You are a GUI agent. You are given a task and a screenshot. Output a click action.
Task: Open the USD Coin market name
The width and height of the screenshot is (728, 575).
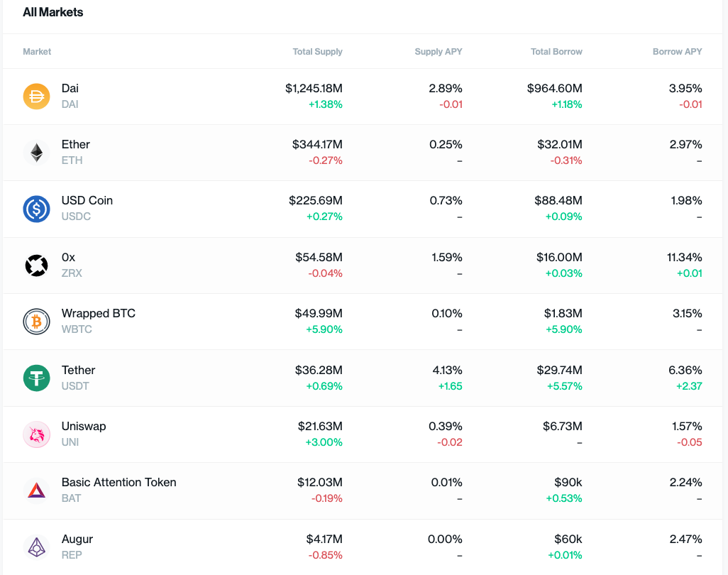click(87, 201)
